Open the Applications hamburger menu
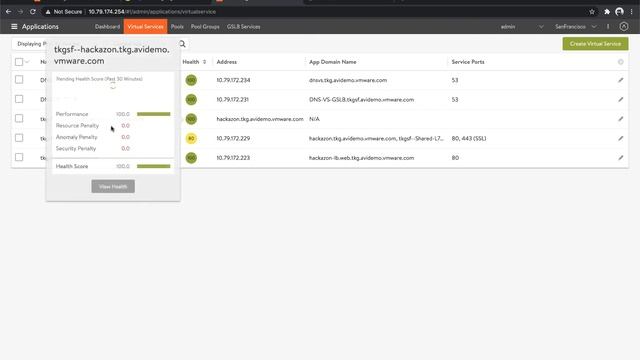Image resolution: width=640 pixels, height=360 pixels. (x=14, y=27)
